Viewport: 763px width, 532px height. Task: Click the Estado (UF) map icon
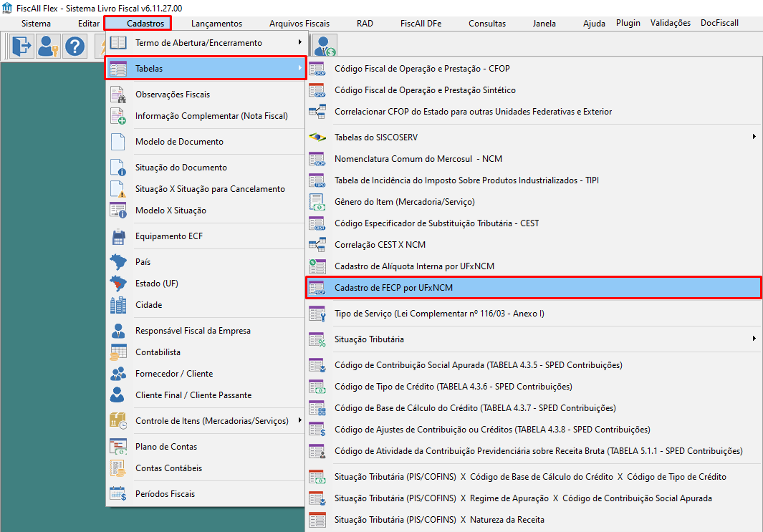point(117,283)
